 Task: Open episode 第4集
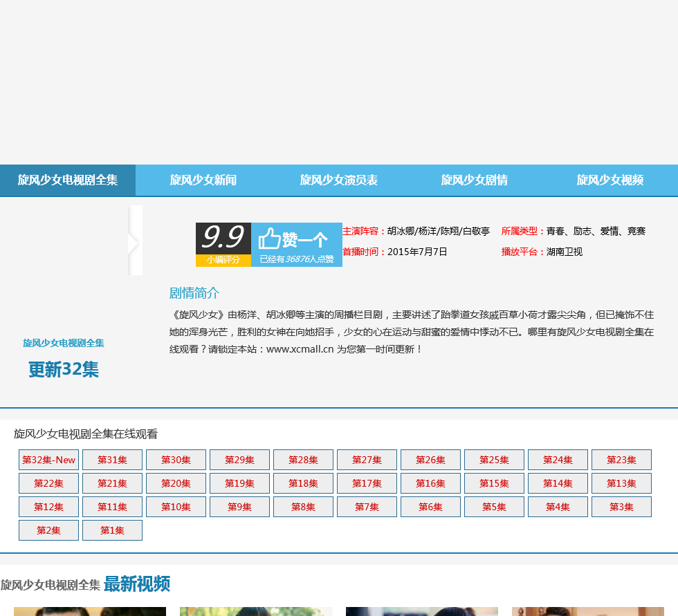[x=558, y=507]
